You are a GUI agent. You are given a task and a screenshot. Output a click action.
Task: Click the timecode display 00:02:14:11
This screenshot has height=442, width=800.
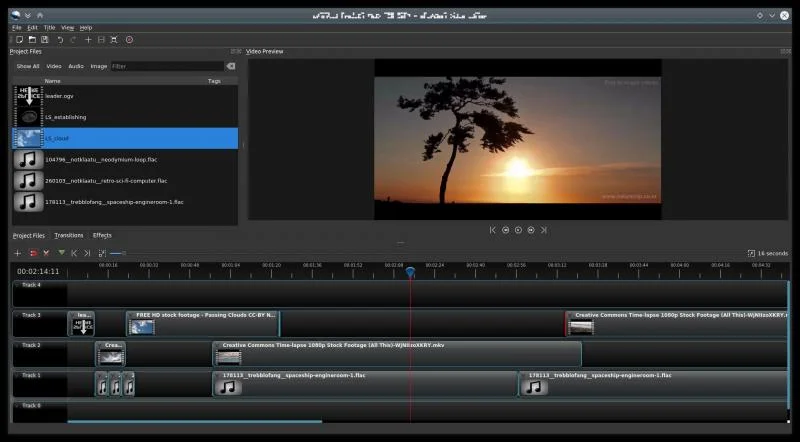pyautogui.click(x=38, y=272)
